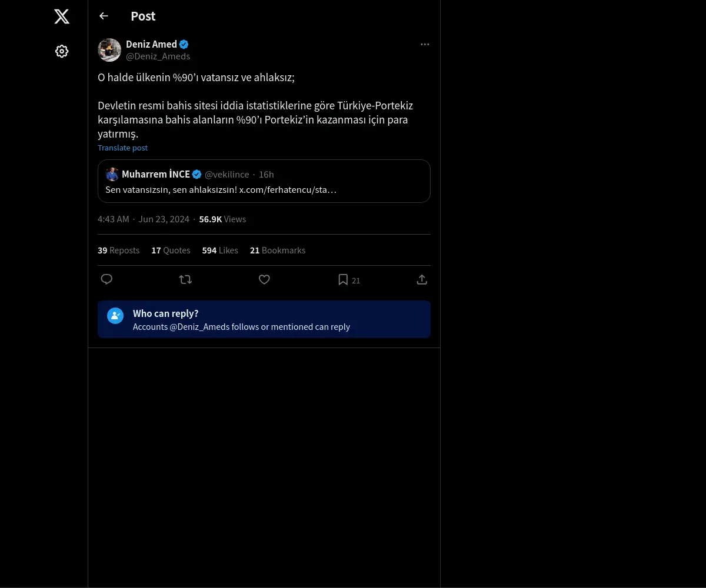Viewport: 706px width, 588px height.
Task: Open the 594 Likes list
Action: pos(220,250)
